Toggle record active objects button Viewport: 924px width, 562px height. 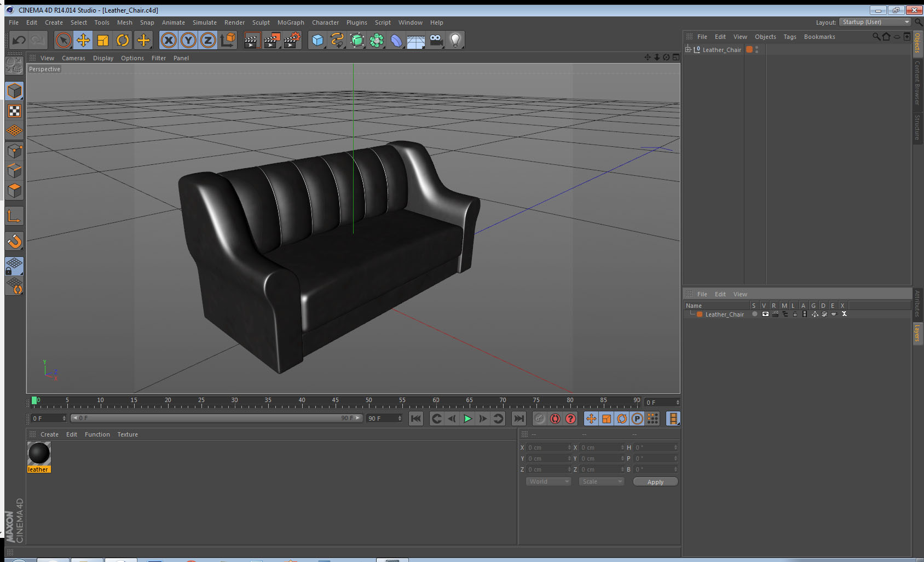click(x=540, y=418)
